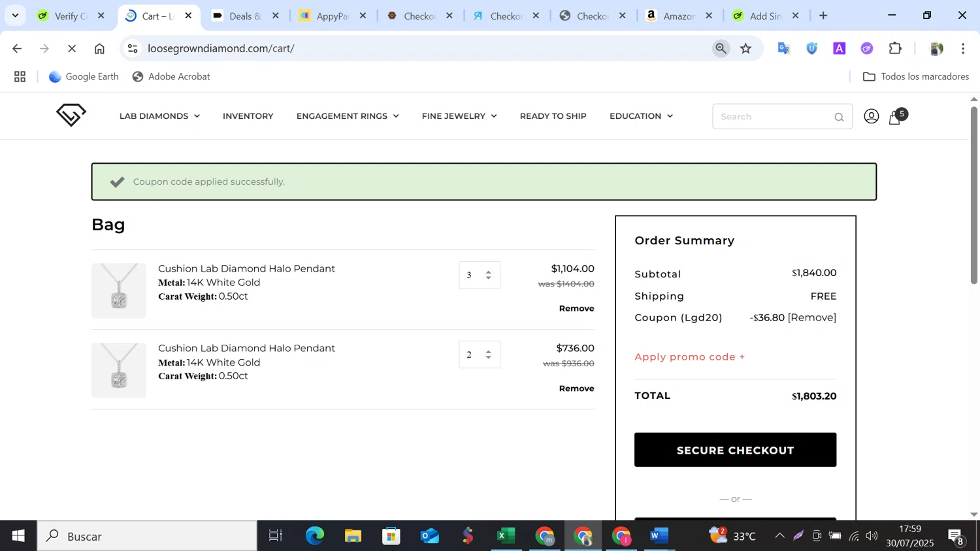Open the notification center with 8 alerts
Screen dimensions: 980x551
click(x=956, y=537)
